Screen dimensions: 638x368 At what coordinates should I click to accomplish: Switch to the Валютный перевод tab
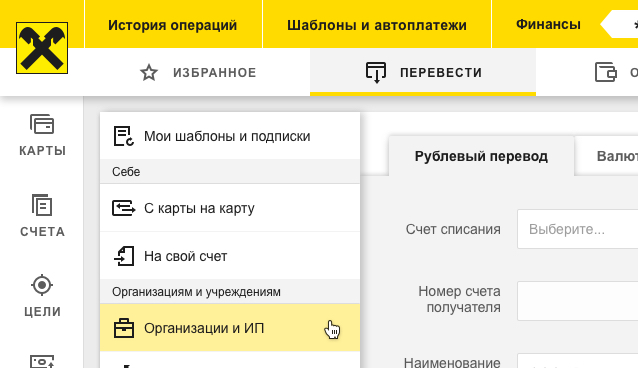point(607,156)
